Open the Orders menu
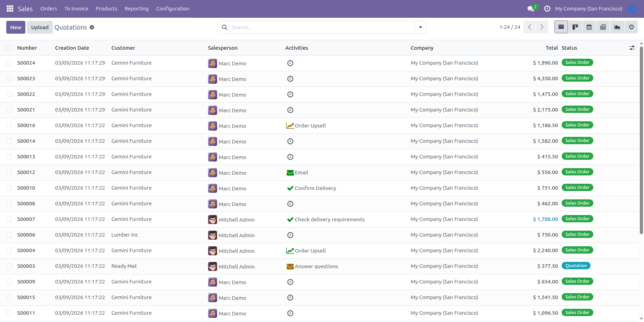 (x=49, y=9)
